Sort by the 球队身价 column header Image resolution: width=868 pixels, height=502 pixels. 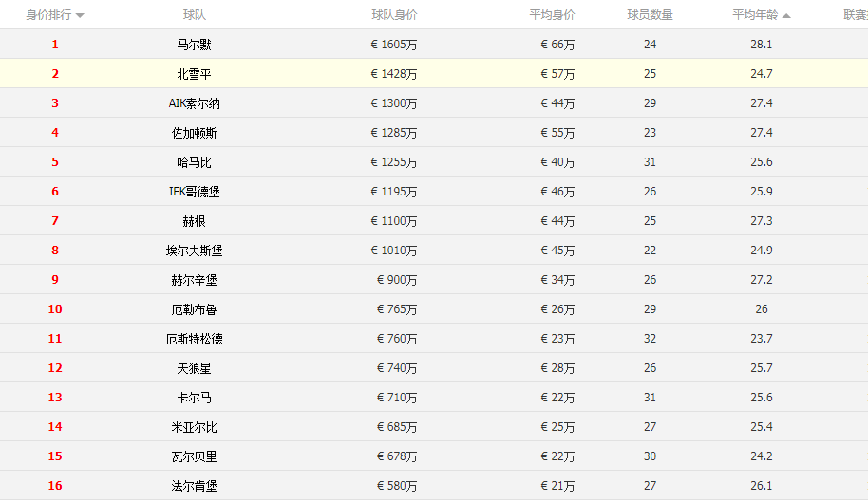point(393,15)
